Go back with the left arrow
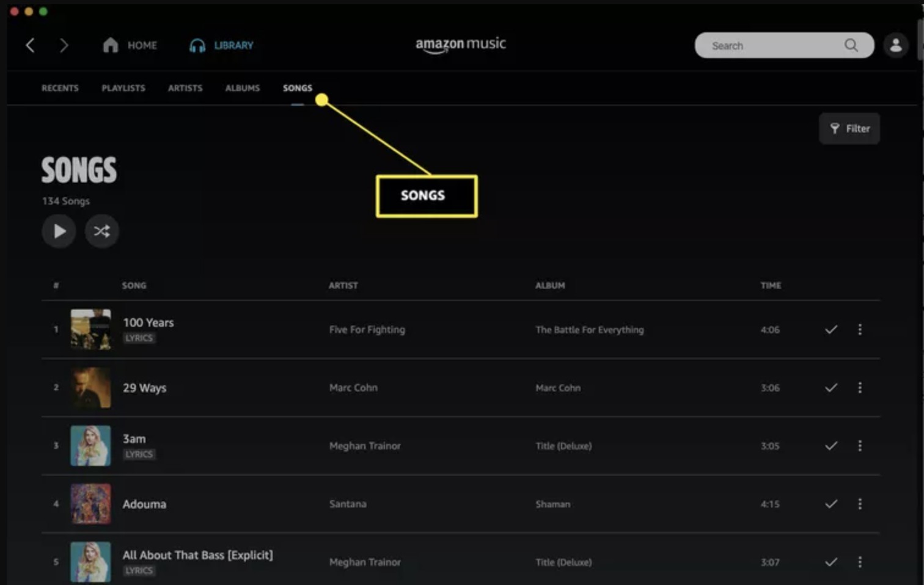Image resolution: width=924 pixels, height=585 pixels. tap(30, 45)
